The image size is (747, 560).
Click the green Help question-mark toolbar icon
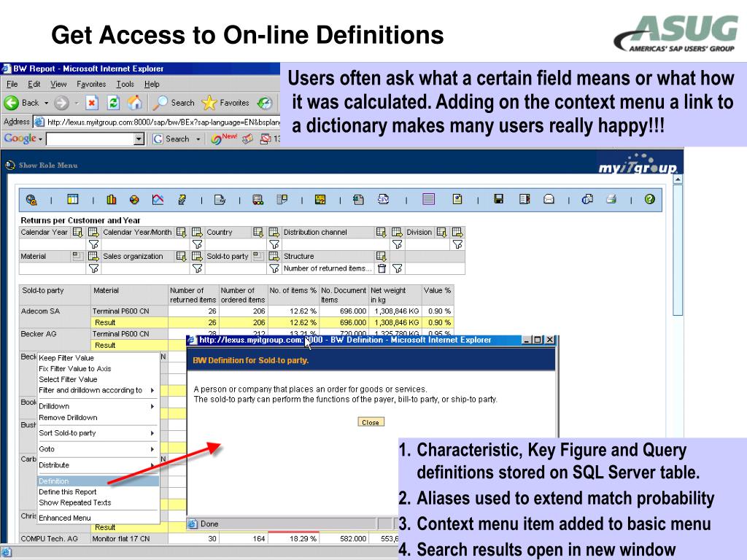coord(649,199)
